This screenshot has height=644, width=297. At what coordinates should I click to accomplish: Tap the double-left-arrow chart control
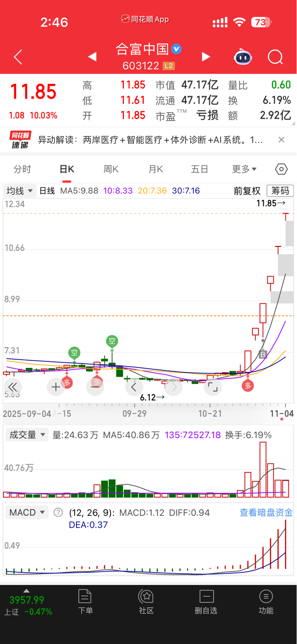(13, 387)
